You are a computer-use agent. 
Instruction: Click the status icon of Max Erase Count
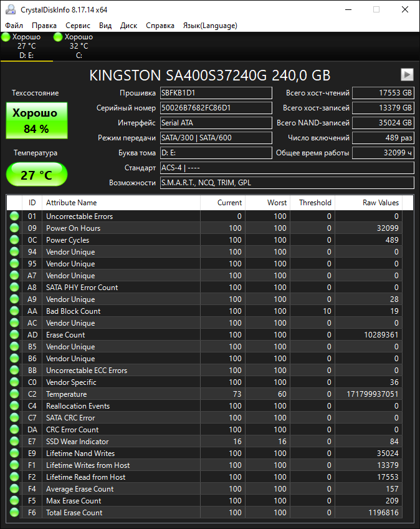click(x=14, y=500)
